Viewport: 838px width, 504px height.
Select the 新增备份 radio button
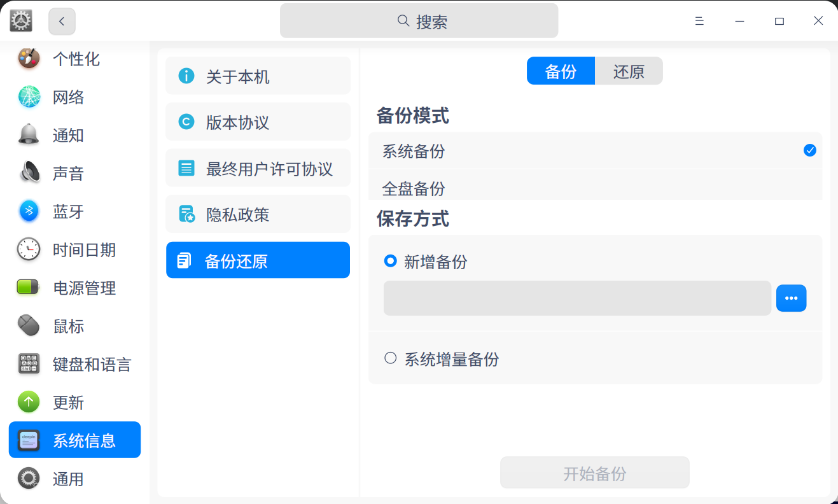click(x=391, y=261)
